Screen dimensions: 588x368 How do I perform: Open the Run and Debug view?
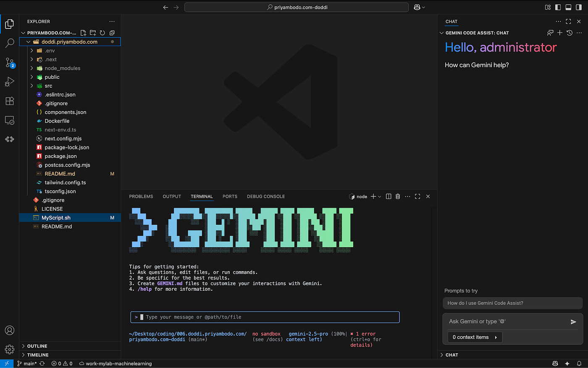tap(9, 82)
